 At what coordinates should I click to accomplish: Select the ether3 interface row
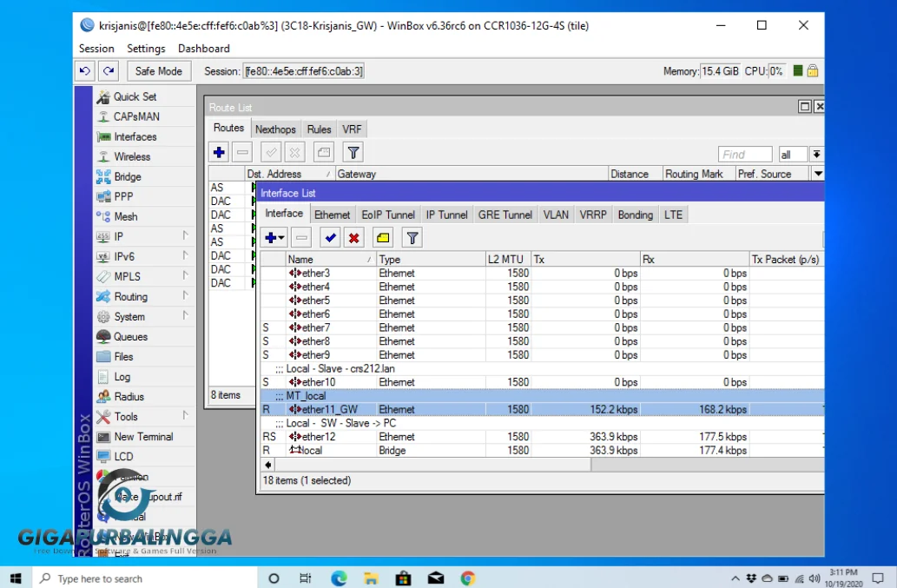tap(543, 274)
